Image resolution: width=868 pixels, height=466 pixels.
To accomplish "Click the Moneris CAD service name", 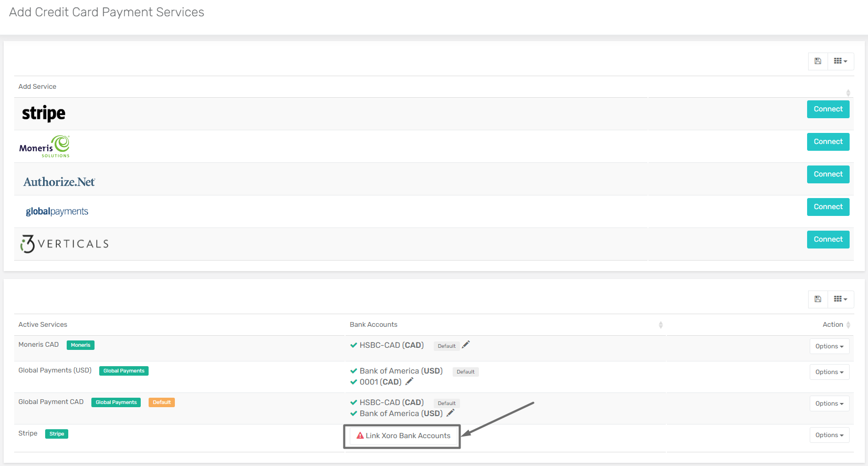I will (38, 345).
